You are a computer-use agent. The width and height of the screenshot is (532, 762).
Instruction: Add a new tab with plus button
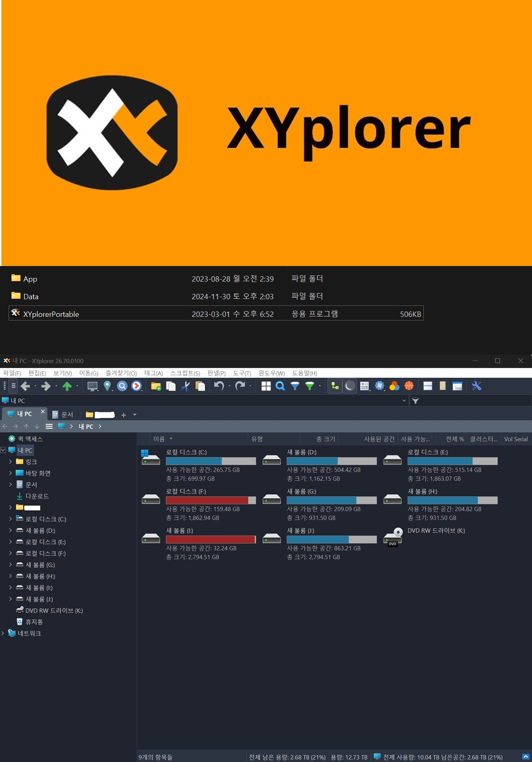click(123, 415)
